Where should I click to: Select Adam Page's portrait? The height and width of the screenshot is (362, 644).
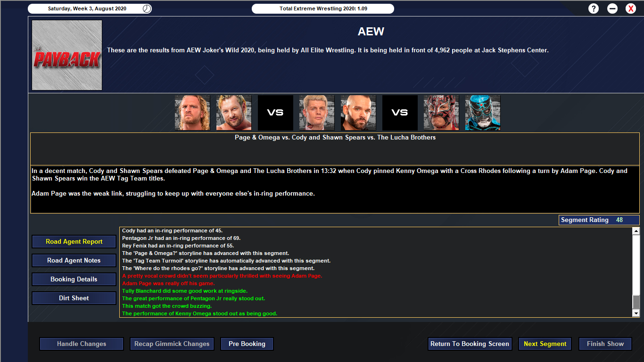(192, 113)
